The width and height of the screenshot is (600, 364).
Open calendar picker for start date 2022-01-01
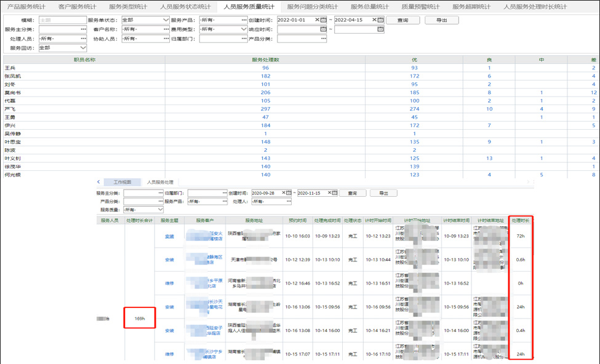click(x=324, y=20)
